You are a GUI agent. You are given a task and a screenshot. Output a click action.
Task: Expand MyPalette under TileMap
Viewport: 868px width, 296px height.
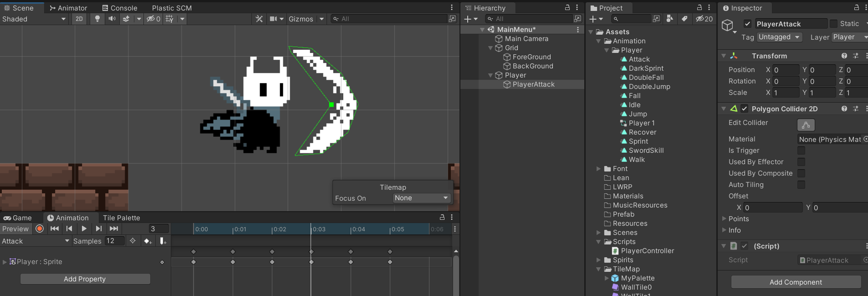coord(607,278)
